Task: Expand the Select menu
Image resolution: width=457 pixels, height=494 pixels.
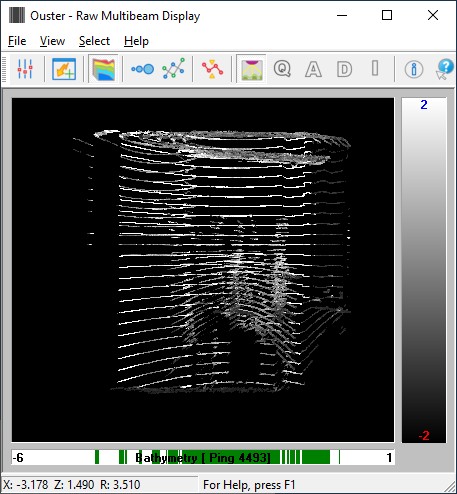Action: [x=94, y=41]
